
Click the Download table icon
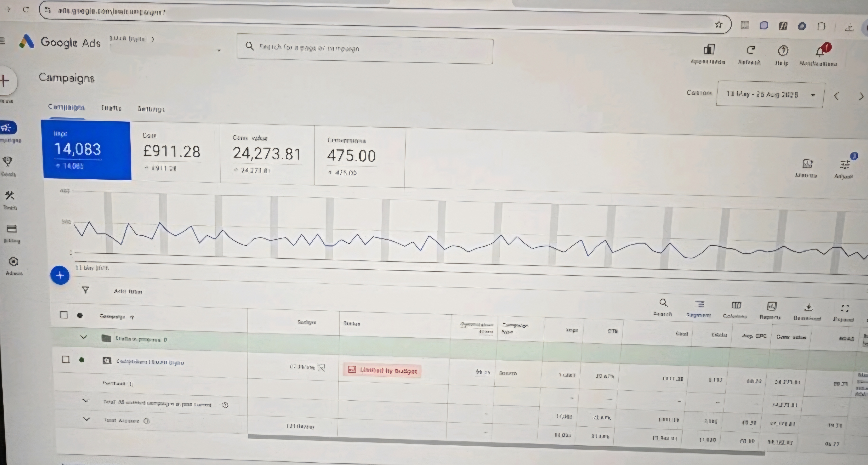(808, 308)
